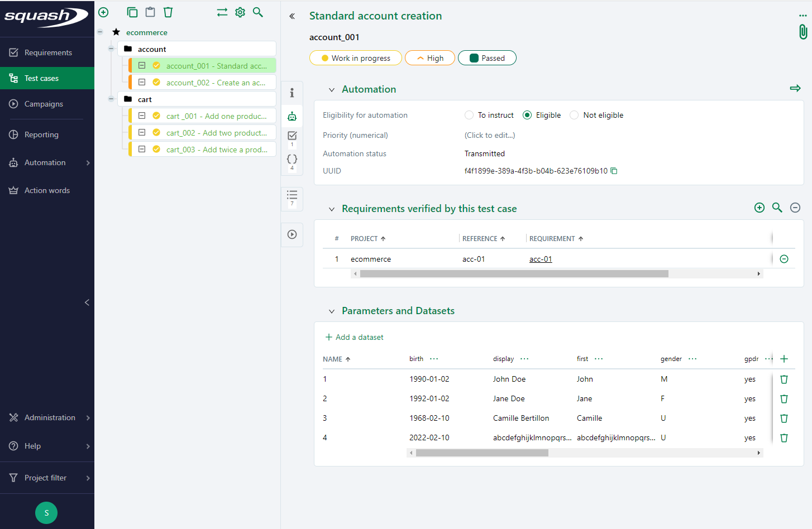Click the paste clipboard icon
This screenshot has width=812, height=529.
coord(150,12)
